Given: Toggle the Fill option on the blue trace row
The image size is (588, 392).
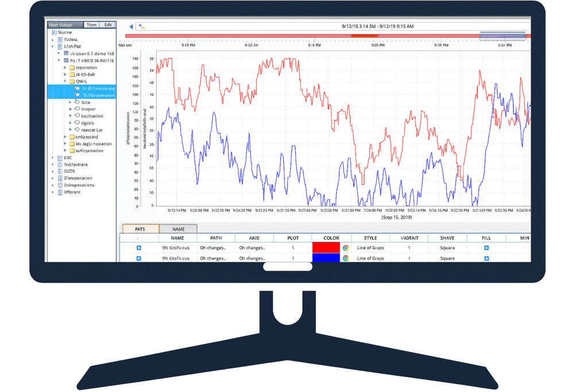Looking at the screenshot, I should (x=486, y=258).
